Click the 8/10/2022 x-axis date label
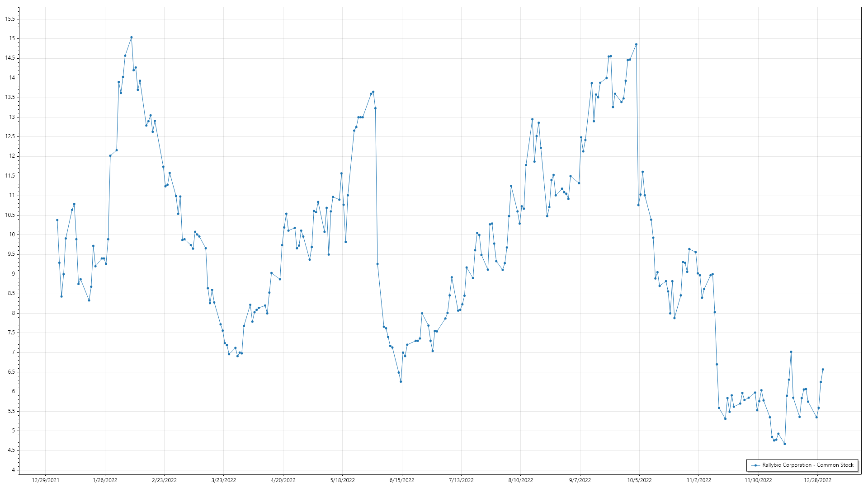Viewport: 868px width, 488px height. click(x=521, y=480)
